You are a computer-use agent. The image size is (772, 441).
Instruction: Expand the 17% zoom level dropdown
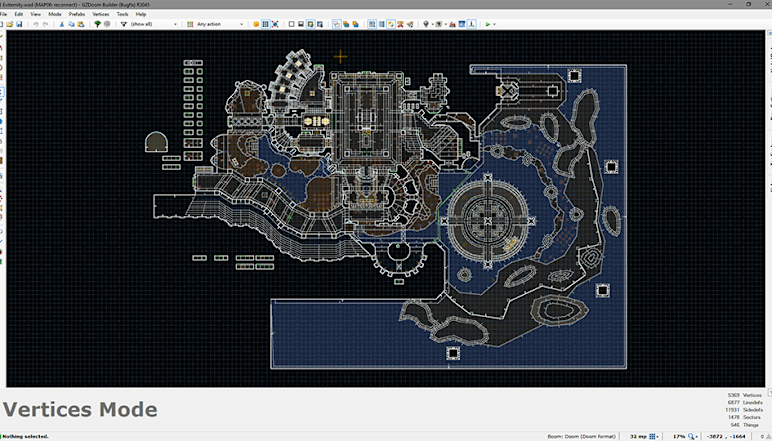pyautogui.click(x=697, y=437)
